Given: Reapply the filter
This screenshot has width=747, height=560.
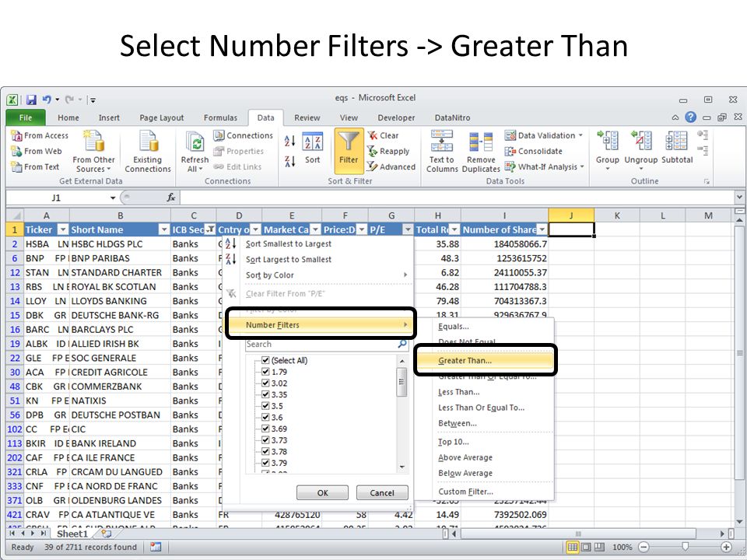Looking at the screenshot, I should click(x=388, y=152).
